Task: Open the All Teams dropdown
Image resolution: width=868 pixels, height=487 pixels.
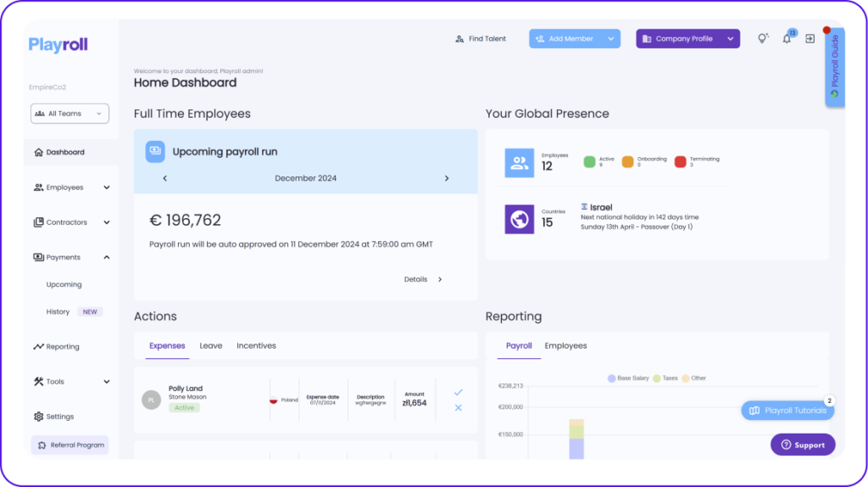Action: 70,114
